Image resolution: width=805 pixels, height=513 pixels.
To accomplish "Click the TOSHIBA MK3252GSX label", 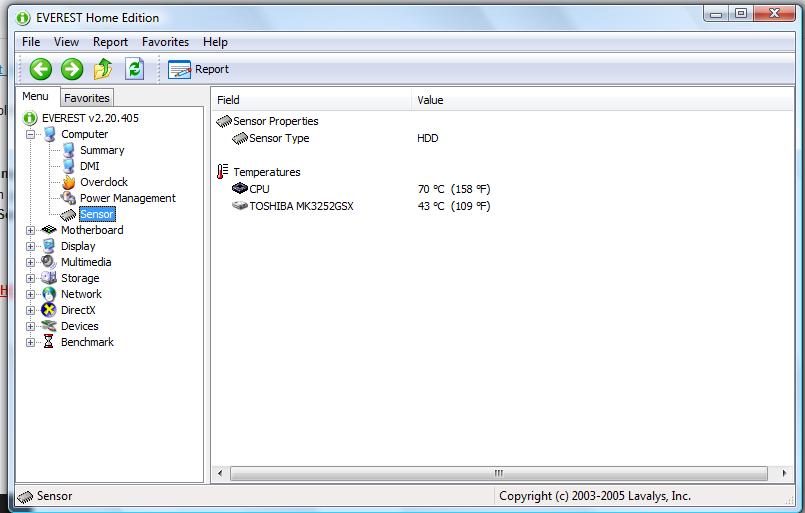I will (301, 206).
